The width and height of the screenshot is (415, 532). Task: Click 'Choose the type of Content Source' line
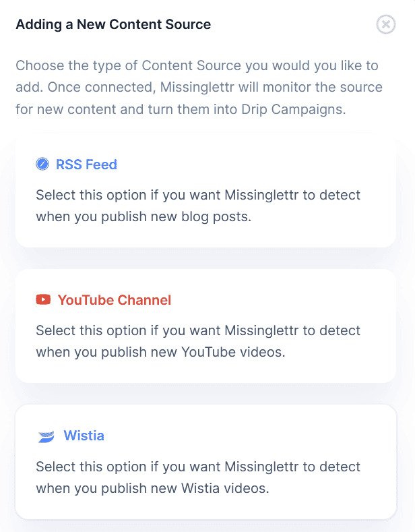pos(197,66)
